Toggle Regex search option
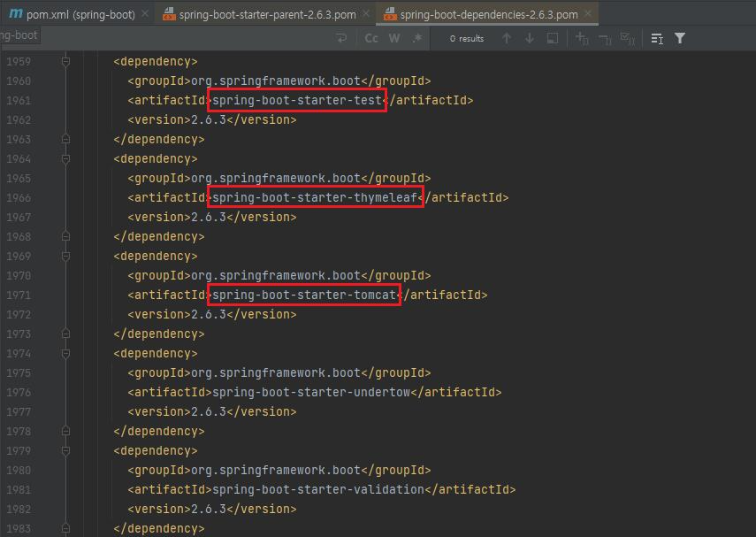The width and height of the screenshot is (756, 537). [x=417, y=38]
